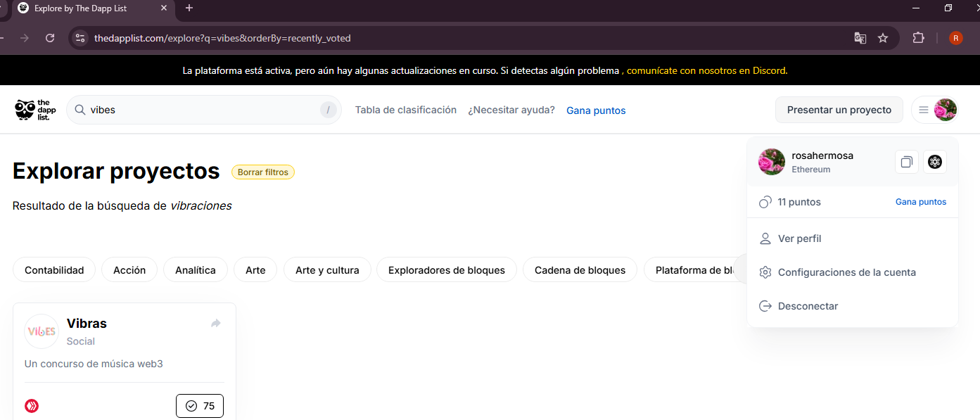Open browser extensions puzzle icon
This screenshot has width=980, height=420.
coord(918,38)
